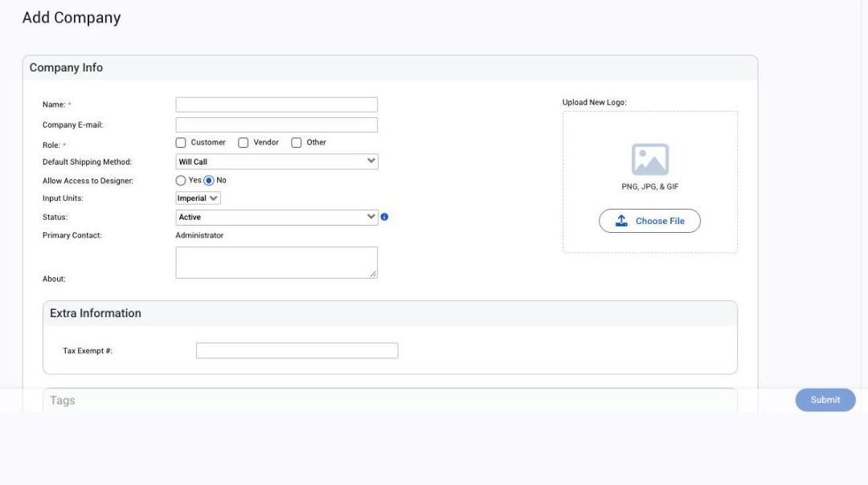Image resolution: width=868 pixels, height=485 pixels.
Task: Check the Vendor role checkbox
Action: click(243, 143)
